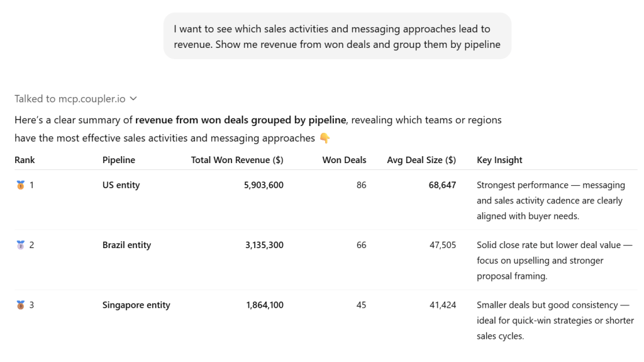Select the user's prompt message bubble

[x=337, y=37]
